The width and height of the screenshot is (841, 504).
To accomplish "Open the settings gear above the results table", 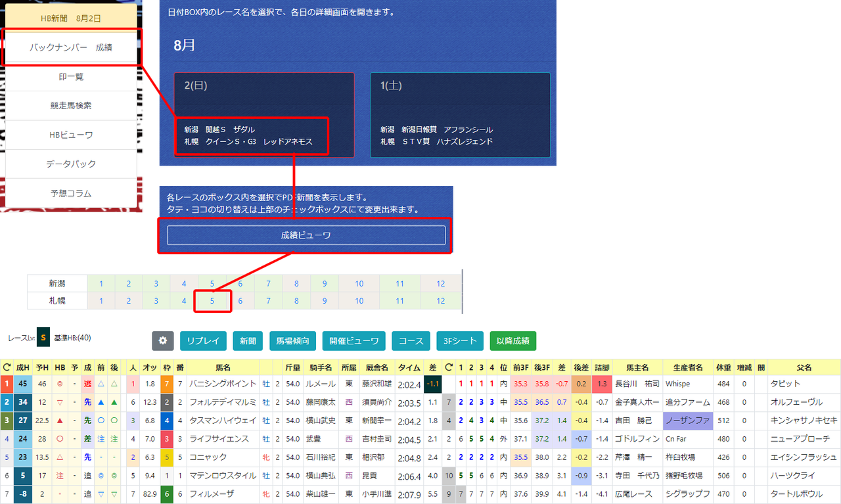I will 162,341.
